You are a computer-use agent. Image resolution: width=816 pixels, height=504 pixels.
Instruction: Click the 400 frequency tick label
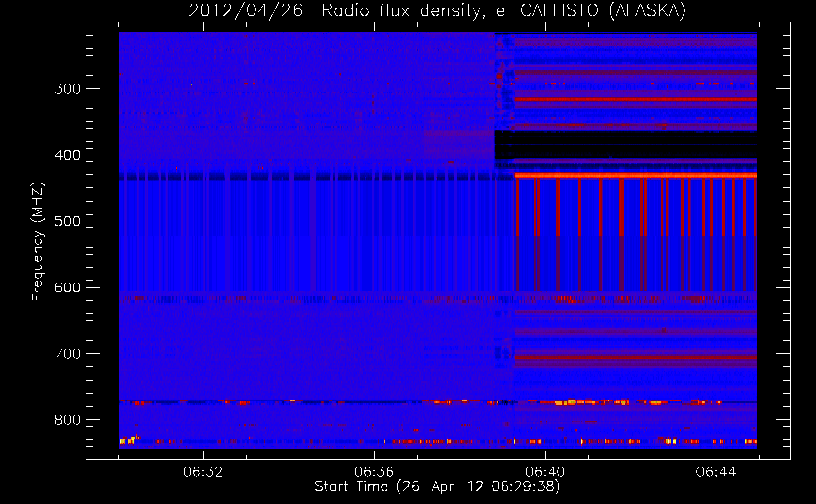tap(68, 155)
